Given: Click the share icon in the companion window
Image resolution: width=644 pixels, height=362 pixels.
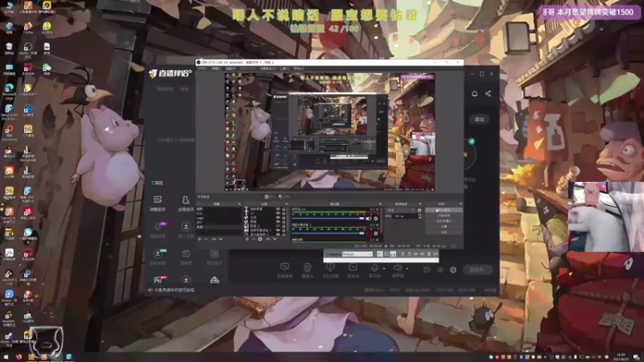Looking at the screenshot, I should [x=488, y=93].
